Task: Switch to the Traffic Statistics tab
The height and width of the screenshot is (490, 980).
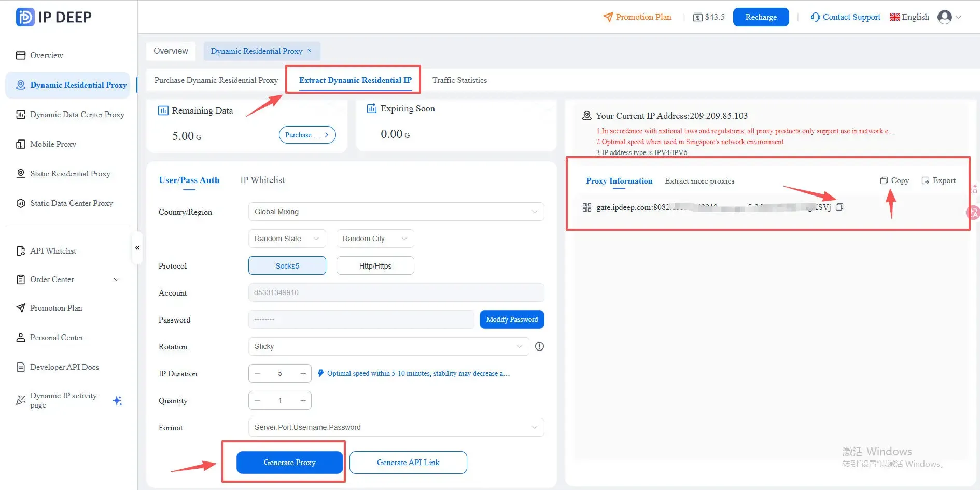Action: pos(459,80)
